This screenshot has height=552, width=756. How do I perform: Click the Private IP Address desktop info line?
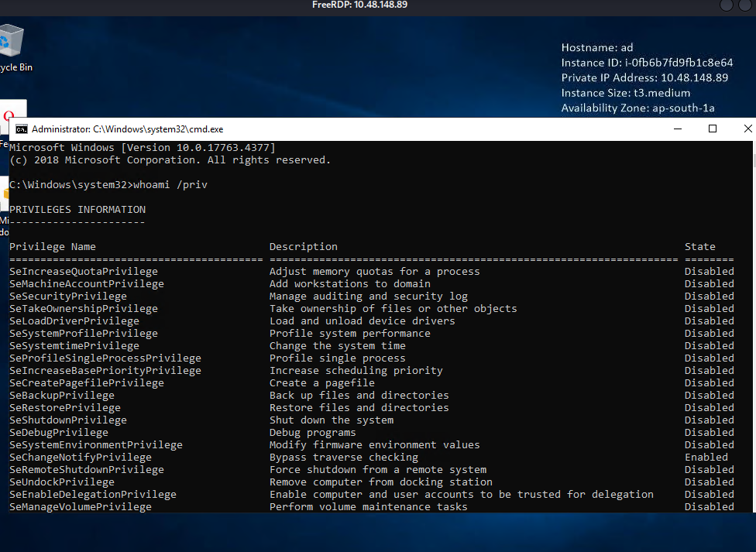click(x=644, y=77)
